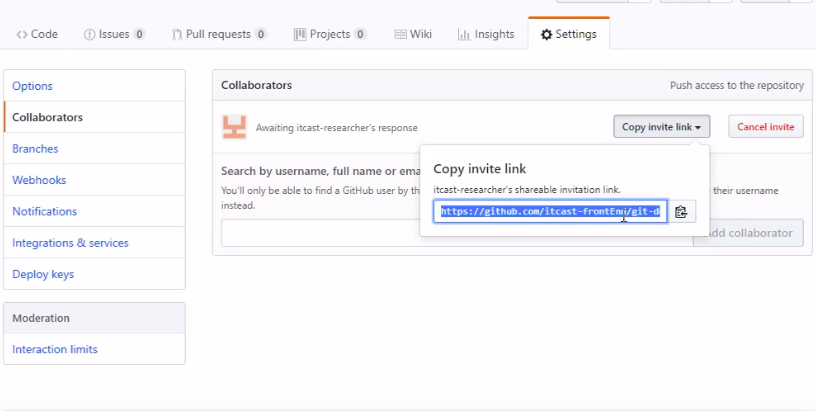
Task: Open Deploy keys settings
Action: (x=94, y=274)
